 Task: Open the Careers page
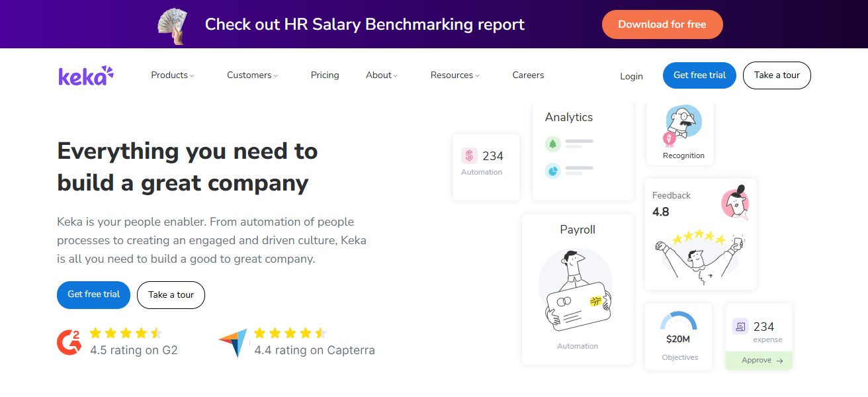(528, 75)
